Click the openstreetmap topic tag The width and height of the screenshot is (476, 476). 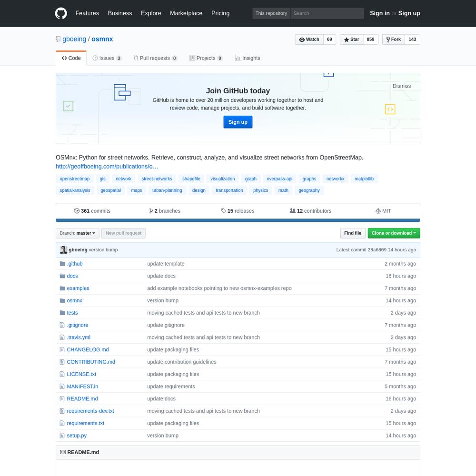(x=75, y=179)
